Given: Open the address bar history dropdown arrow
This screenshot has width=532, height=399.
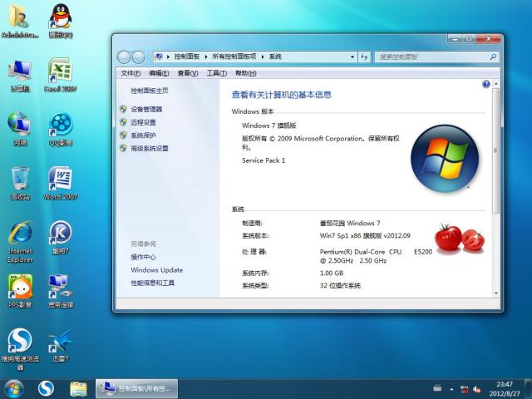Looking at the screenshot, I should (352, 57).
